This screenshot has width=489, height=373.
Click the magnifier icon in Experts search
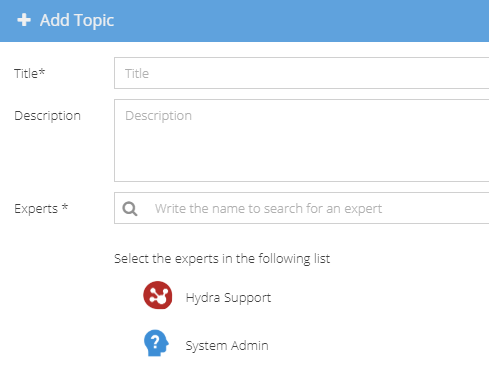[x=130, y=209]
